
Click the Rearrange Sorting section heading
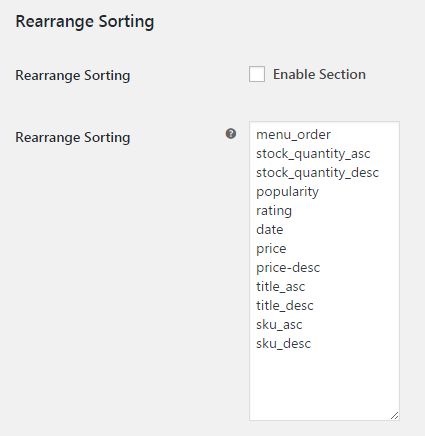[85, 22]
